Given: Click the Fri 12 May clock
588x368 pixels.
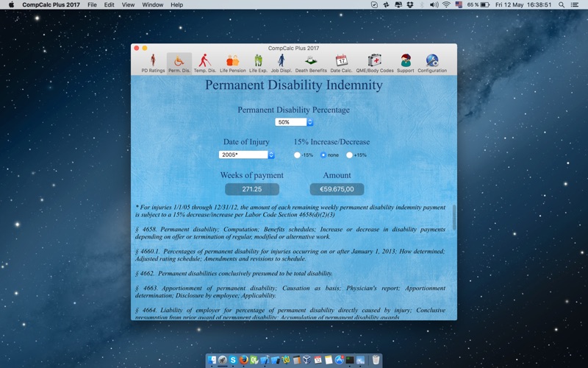Looking at the screenshot, I should (x=523, y=4).
